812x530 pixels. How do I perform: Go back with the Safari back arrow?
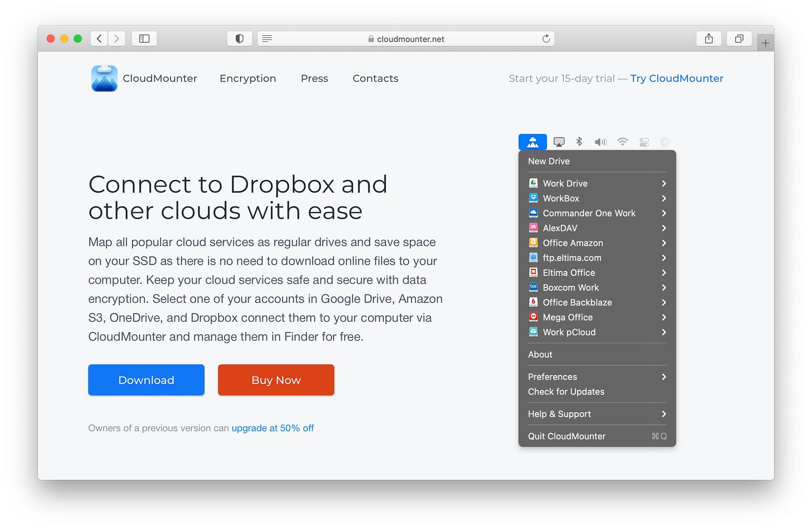pos(99,39)
